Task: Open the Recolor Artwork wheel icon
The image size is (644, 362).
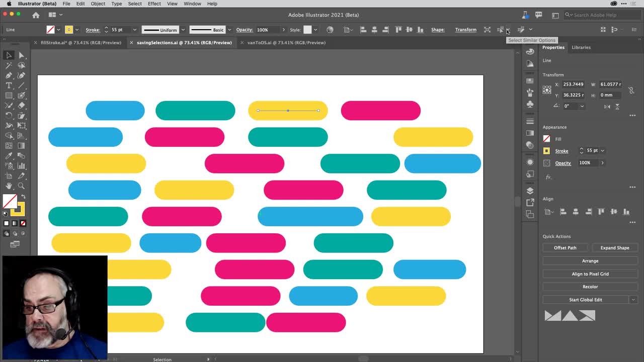Action: (x=330, y=30)
